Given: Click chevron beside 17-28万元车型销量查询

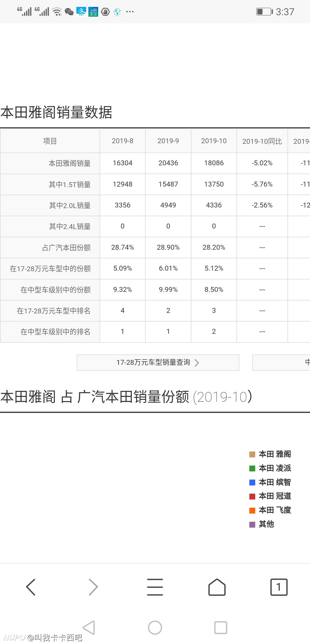Looking at the screenshot, I should (x=197, y=363).
